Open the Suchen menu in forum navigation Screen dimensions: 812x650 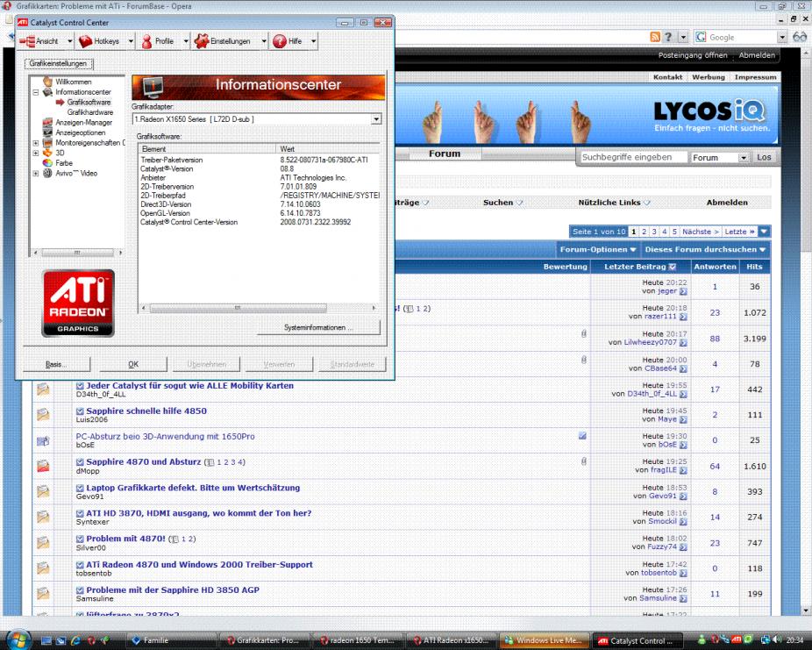pos(502,203)
